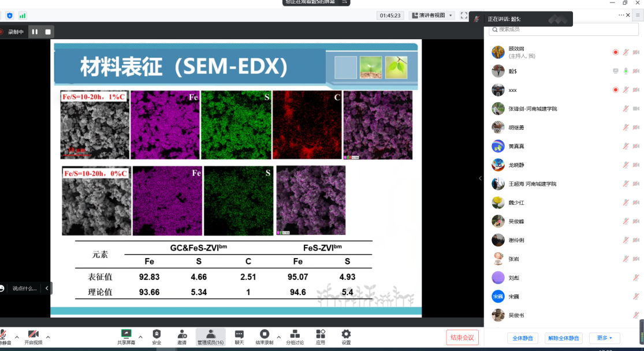Screen dimensions: 644x351
Task: Open the 安全 security shield icon
Action: pyautogui.click(x=157, y=337)
